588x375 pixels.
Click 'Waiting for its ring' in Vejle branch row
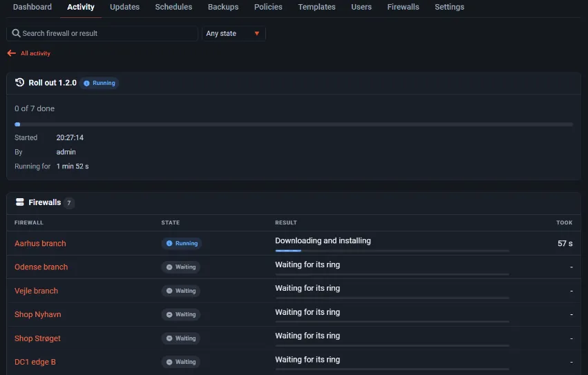coord(307,289)
